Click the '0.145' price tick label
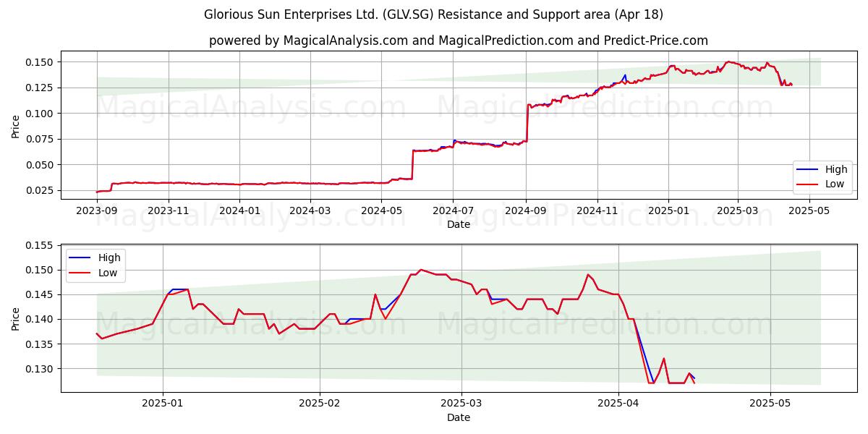Image resolution: width=868 pixels, height=434 pixels. [x=41, y=294]
